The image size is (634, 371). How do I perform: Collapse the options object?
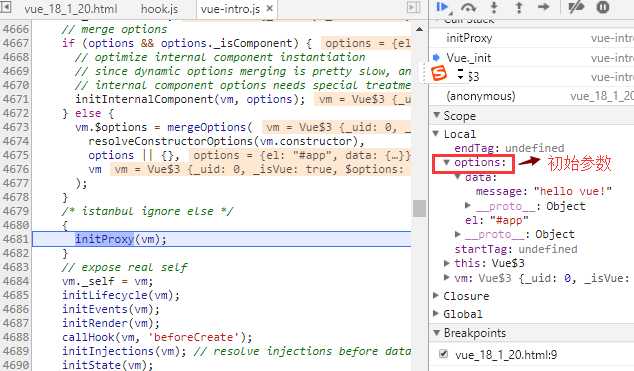[x=446, y=162]
